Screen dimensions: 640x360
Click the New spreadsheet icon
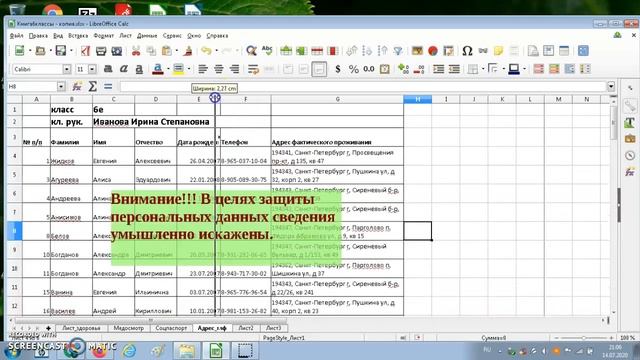[19, 51]
